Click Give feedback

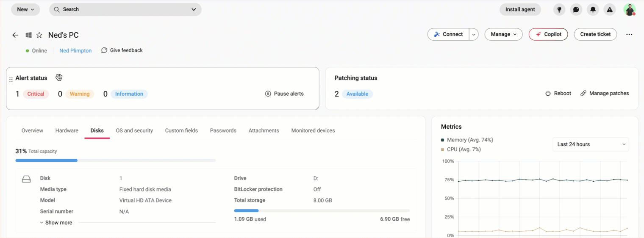(122, 50)
